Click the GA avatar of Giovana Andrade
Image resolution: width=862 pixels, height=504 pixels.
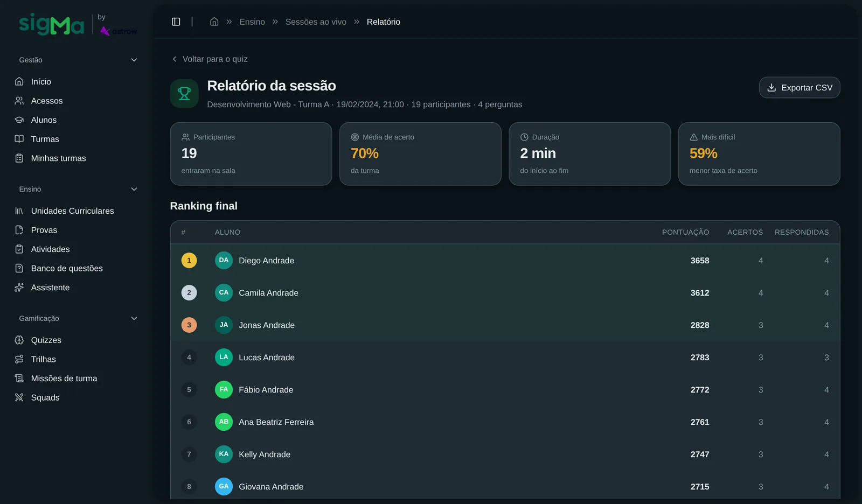coord(224,486)
